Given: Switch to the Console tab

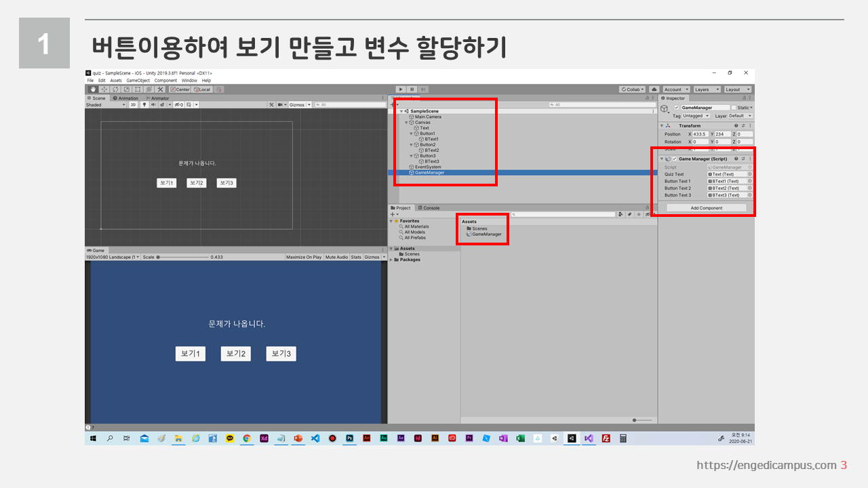Looking at the screenshot, I should [x=429, y=208].
